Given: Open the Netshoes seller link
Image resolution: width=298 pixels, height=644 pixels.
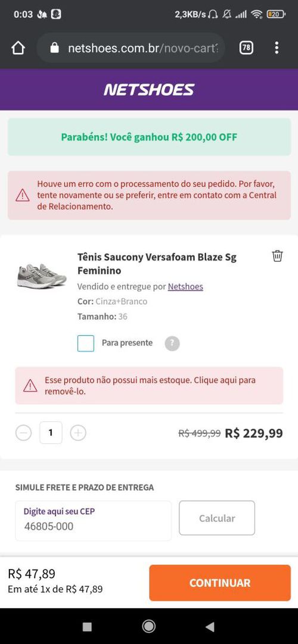Looking at the screenshot, I should pyautogui.click(x=185, y=286).
